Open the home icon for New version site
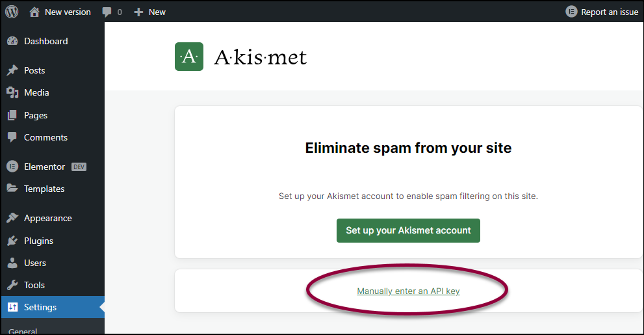The image size is (644, 335). tap(34, 12)
